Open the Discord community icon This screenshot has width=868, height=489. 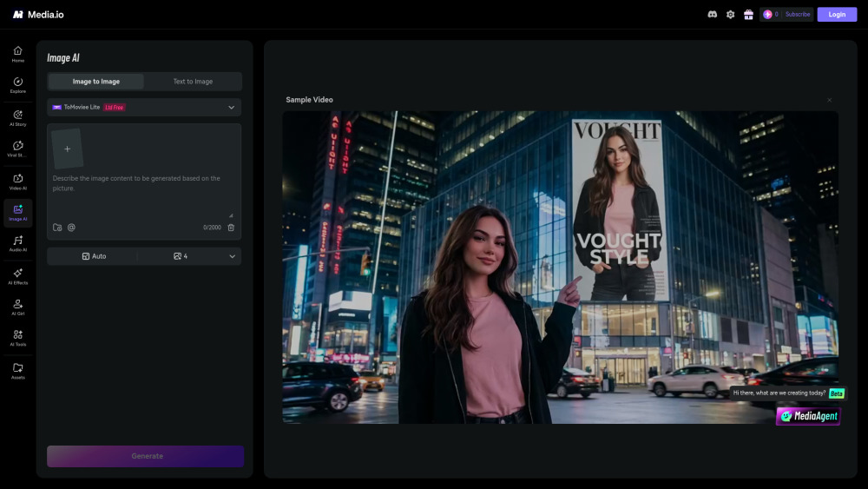click(713, 15)
